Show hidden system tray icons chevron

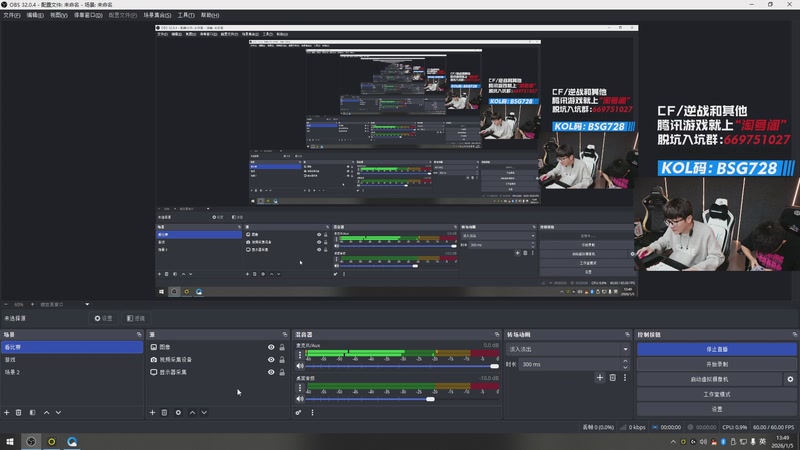(x=673, y=441)
